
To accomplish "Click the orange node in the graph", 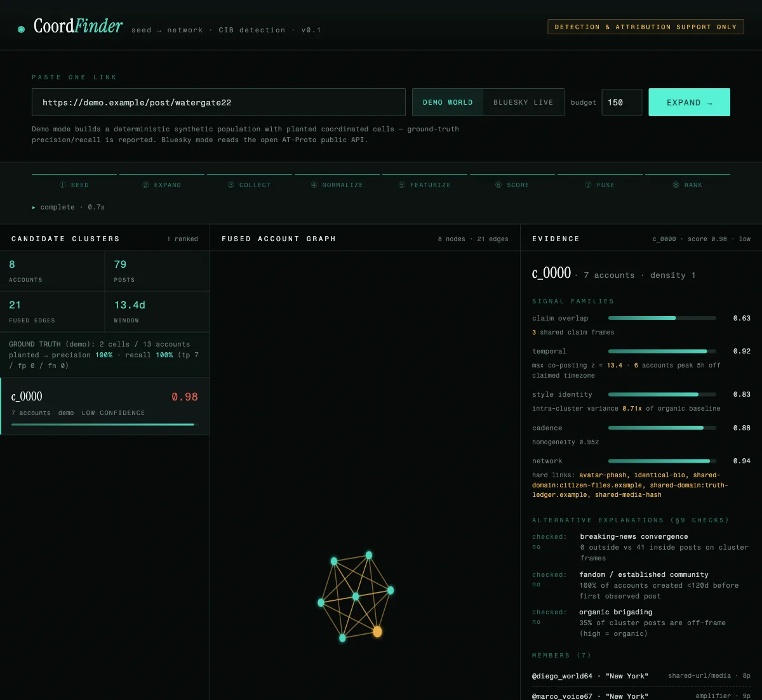I will (377, 631).
